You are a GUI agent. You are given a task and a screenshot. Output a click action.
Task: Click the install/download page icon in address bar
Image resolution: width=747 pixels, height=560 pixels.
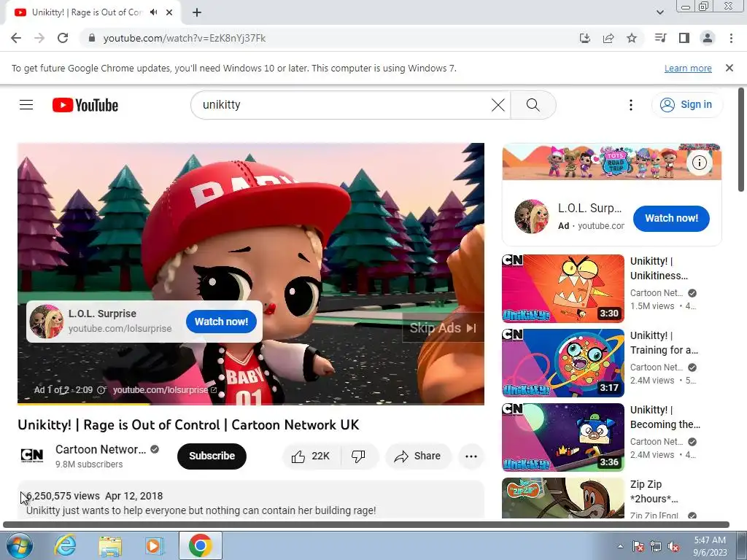584,38
